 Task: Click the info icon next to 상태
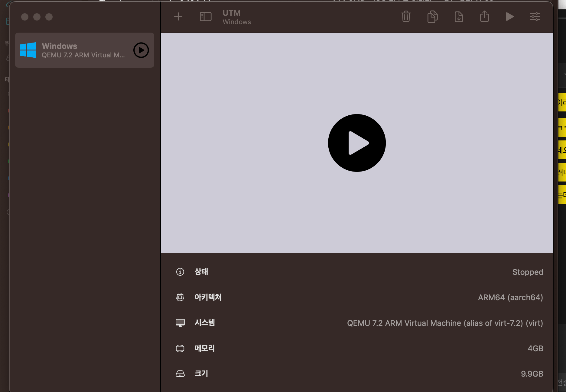pos(180,272)
